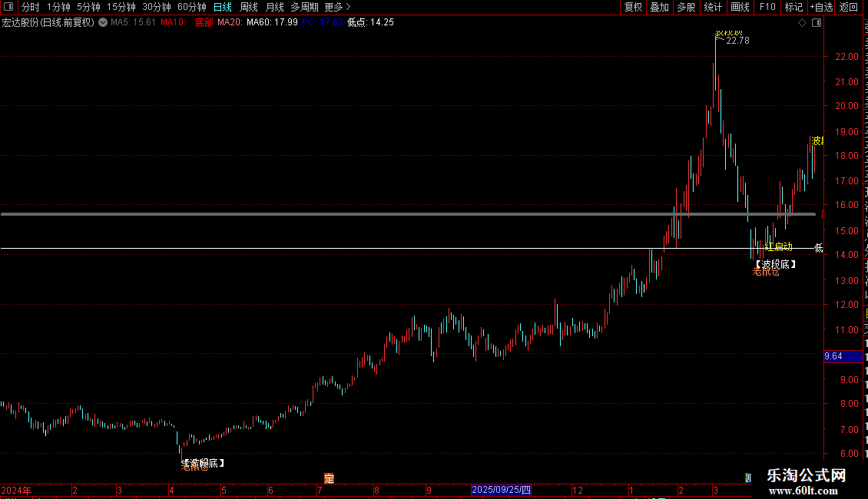Click the 叠加 overlay button
Image resolution: width=868 pixels, height=499 pixels.
pos(660,7)
